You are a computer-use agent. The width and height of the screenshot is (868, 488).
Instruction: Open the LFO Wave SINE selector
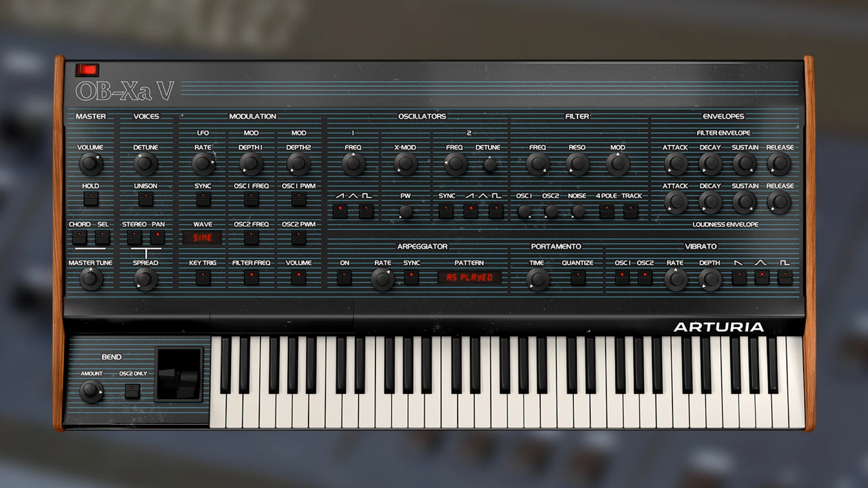[x=203, y=238]
